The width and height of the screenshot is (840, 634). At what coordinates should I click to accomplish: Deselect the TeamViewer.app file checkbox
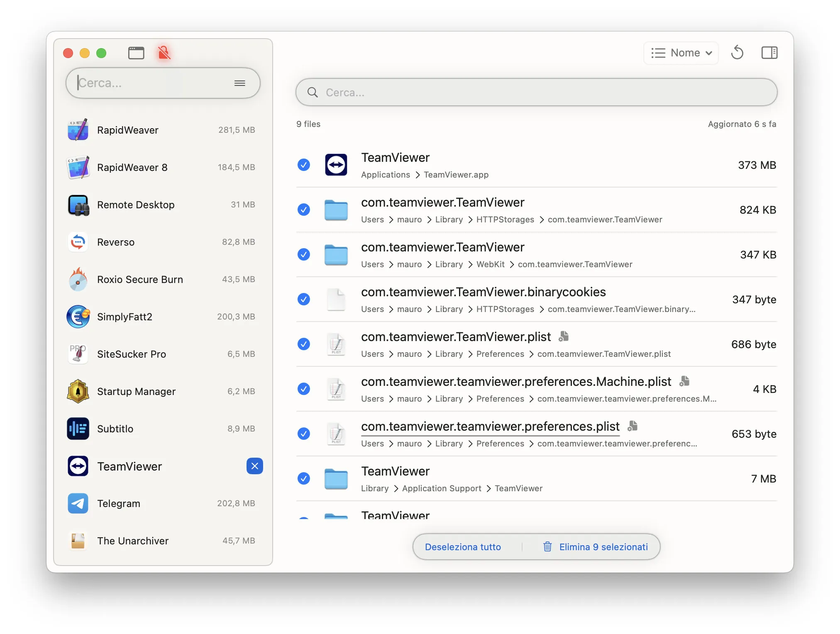pos(304,165)
